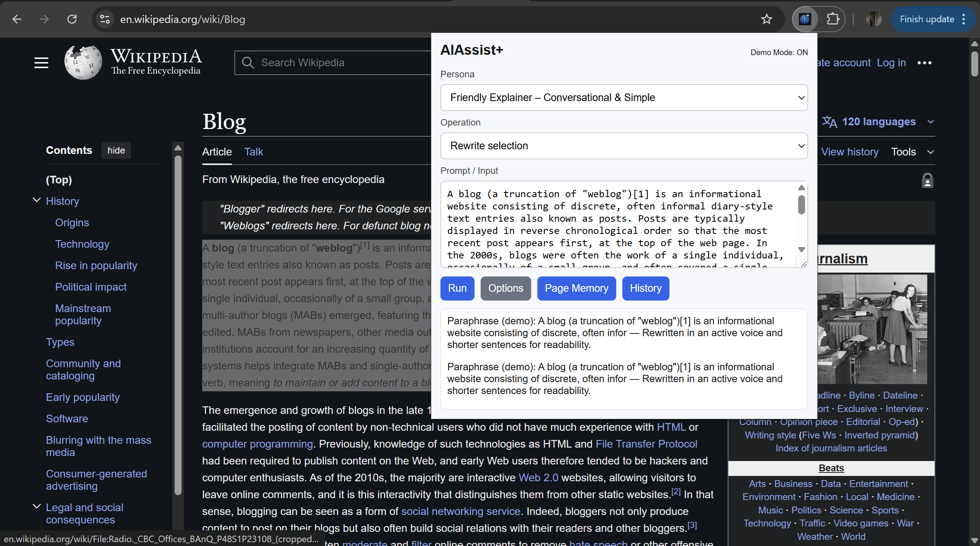Image resolution: width=980 pixels, height=546 pixels.
Task: Collapse the History section in contents
Action: point(37,200)
